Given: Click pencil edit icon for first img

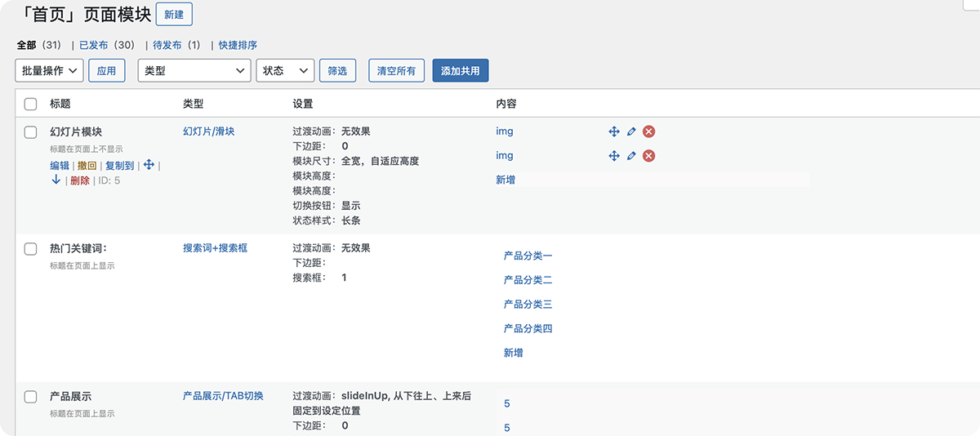Looking at the screenshot, I should (631, 131).
